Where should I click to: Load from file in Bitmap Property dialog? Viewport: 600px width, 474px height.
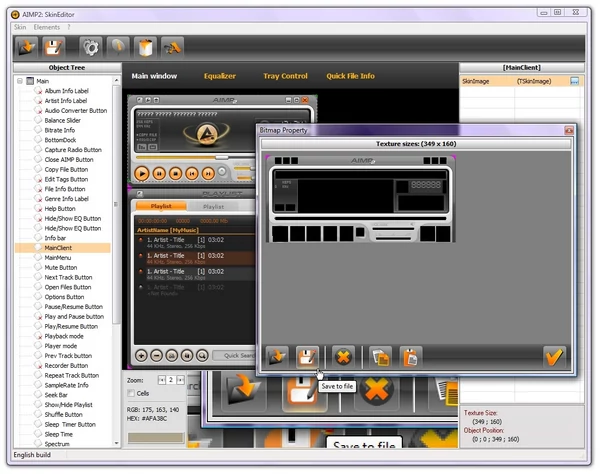277,357
